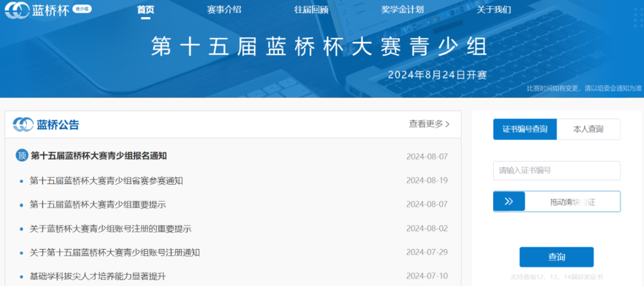Navigate to 关于我们 page
The height and width of the screenshot is (286, 644).
pos(494,10)
